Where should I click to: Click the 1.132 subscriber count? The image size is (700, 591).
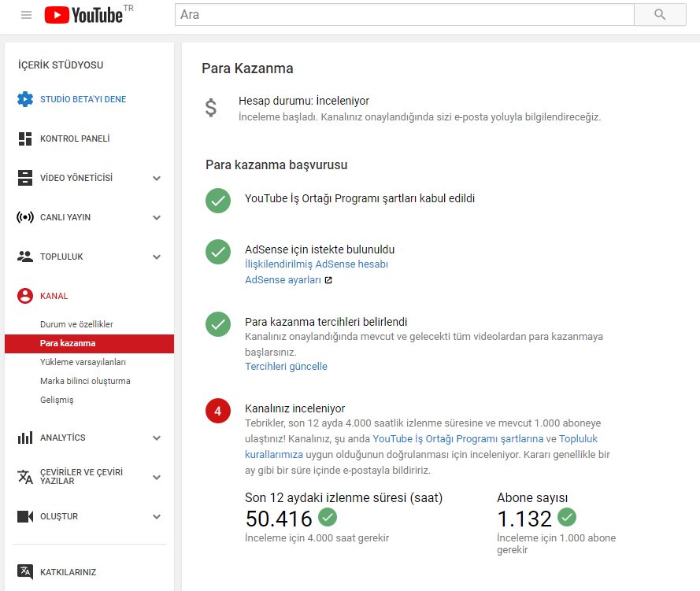(524, 519)
